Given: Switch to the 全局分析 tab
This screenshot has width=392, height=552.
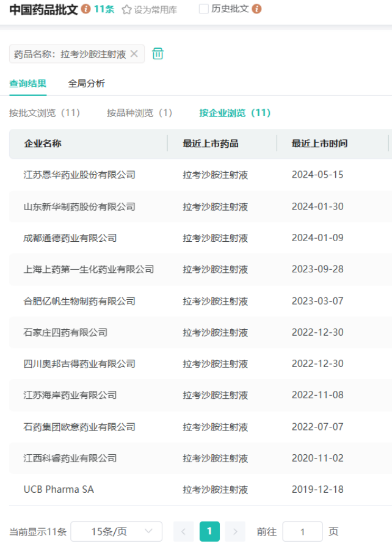Looking at the screenshot, I should coord(86,84).
